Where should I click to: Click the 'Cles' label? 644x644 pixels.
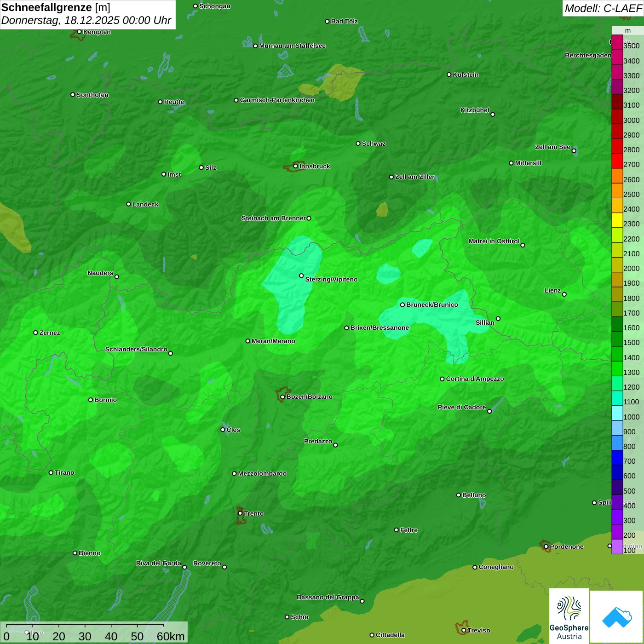tap(233, 430)
